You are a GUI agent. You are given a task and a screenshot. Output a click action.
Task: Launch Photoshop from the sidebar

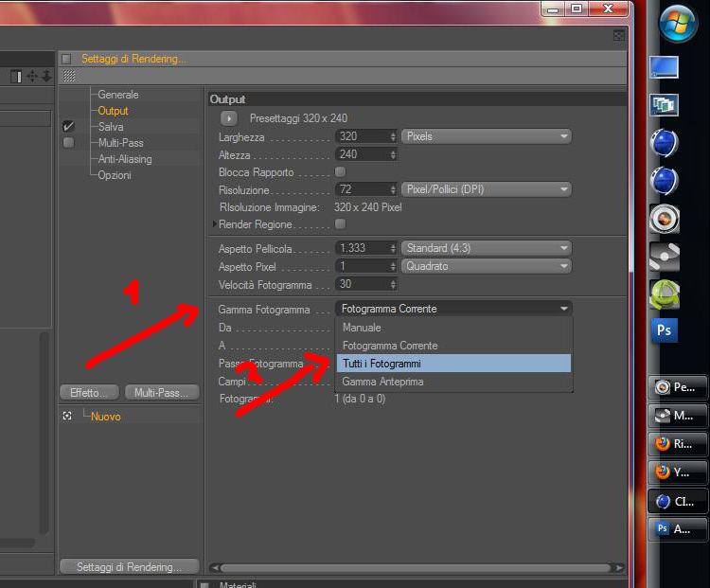[665, 330]
